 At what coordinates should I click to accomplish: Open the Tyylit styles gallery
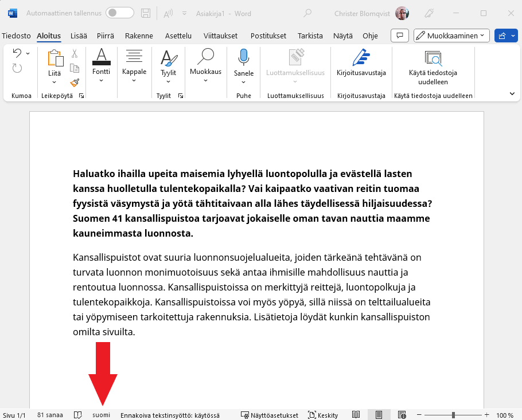[169, 66]
